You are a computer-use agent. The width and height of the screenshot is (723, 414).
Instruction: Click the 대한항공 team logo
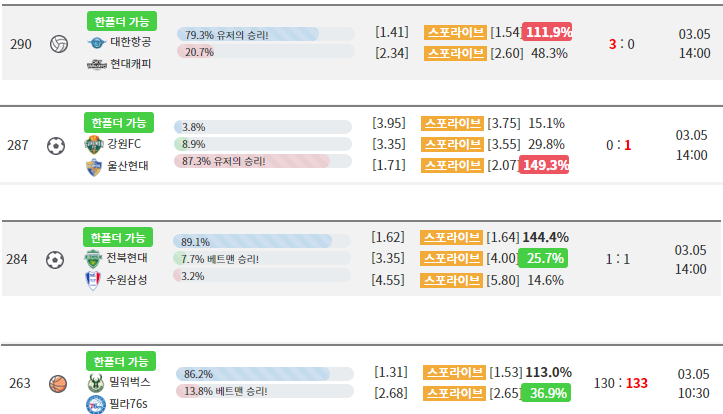click(x=96, y=43)
